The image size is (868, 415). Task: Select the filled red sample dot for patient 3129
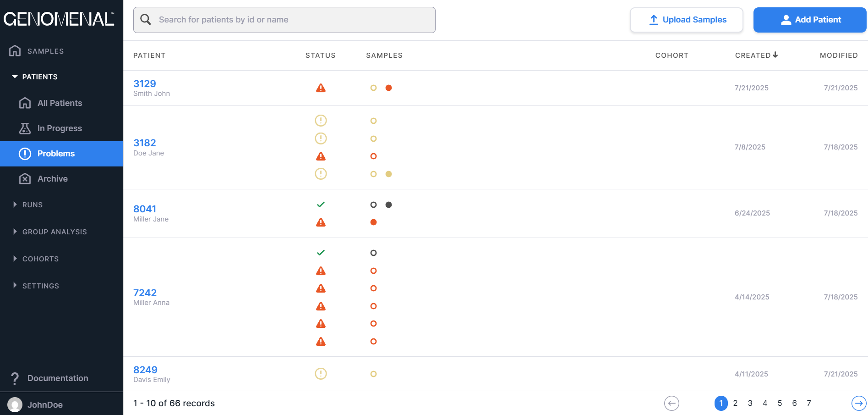[x=388, y=88]
